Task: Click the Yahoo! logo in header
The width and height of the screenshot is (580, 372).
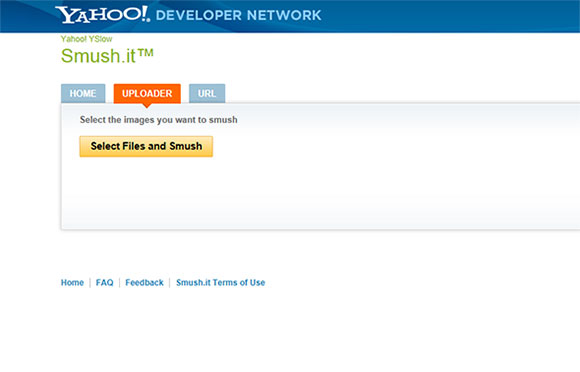Action: point(102,15)
